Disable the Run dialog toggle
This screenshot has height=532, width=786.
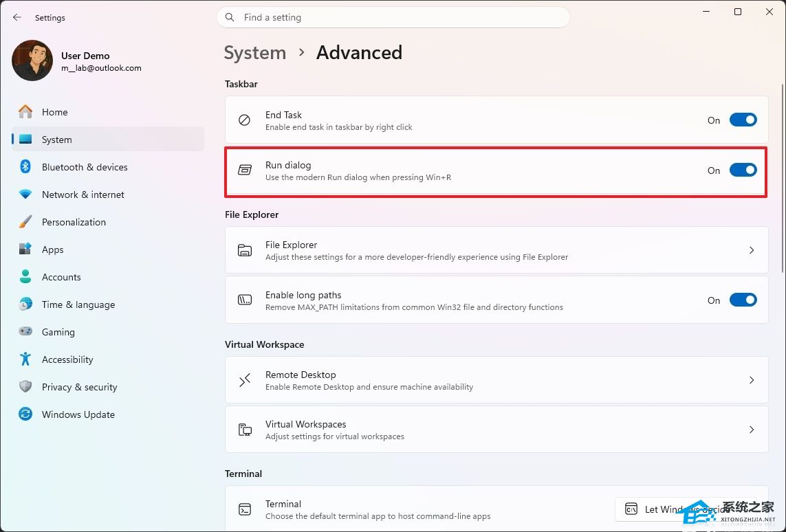[x=743, y=170]
